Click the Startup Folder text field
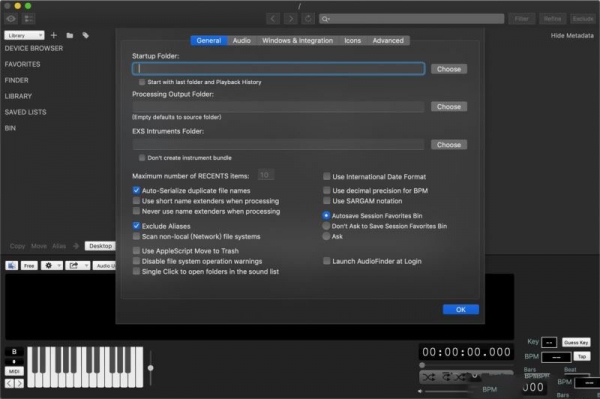600x399 pixels. coord(278,68)
